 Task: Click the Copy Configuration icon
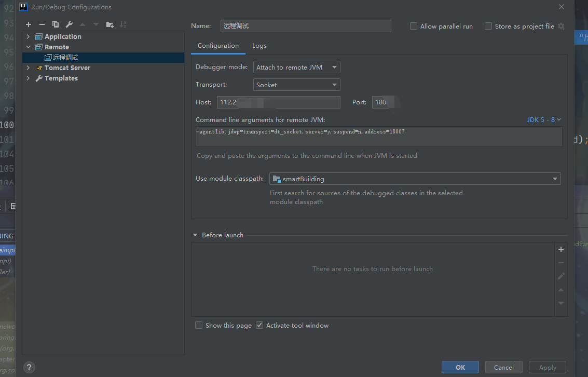click(56, 24)
